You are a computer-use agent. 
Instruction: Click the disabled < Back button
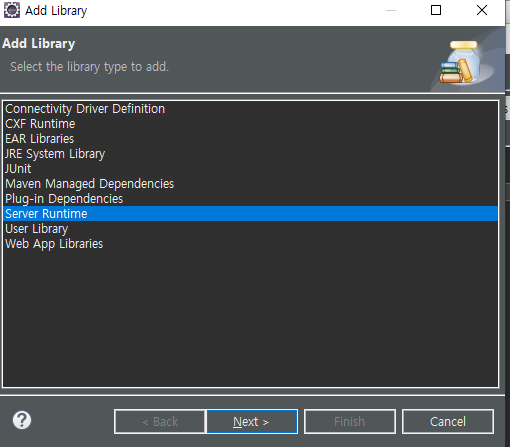pos(160,422)
